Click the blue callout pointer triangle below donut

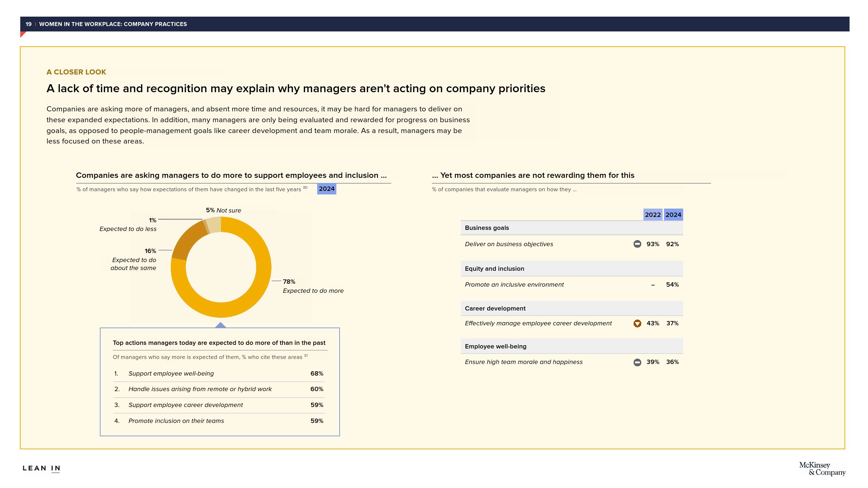[x=221, y=325]
